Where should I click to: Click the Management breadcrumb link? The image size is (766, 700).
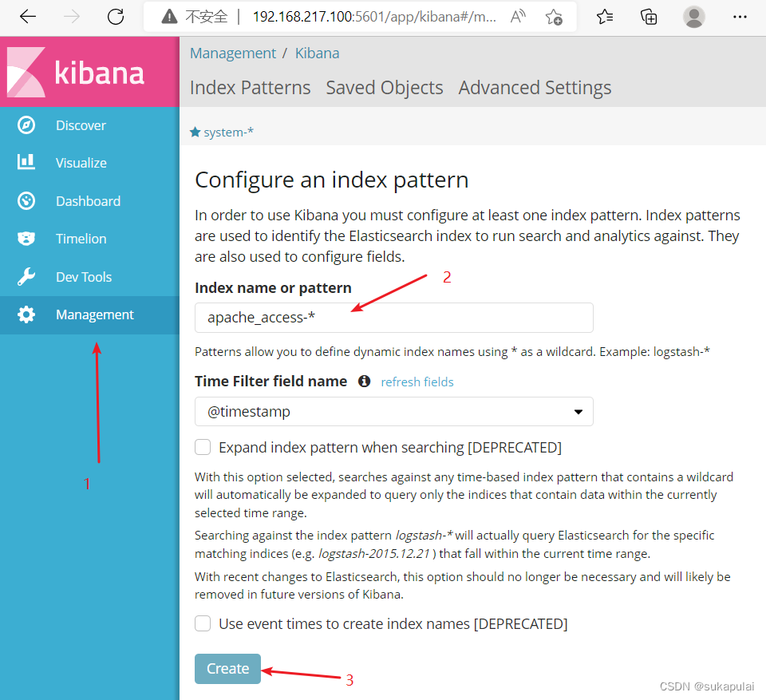[x=233, y=53]
